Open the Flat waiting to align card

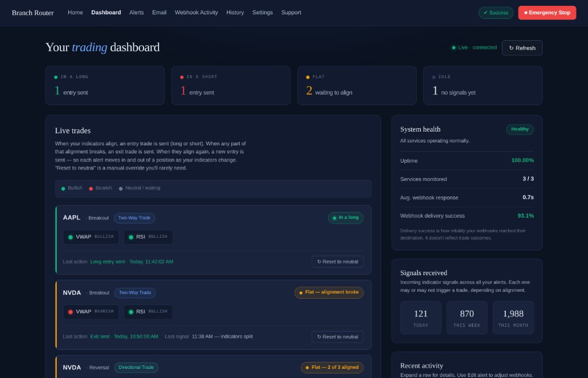357,86
